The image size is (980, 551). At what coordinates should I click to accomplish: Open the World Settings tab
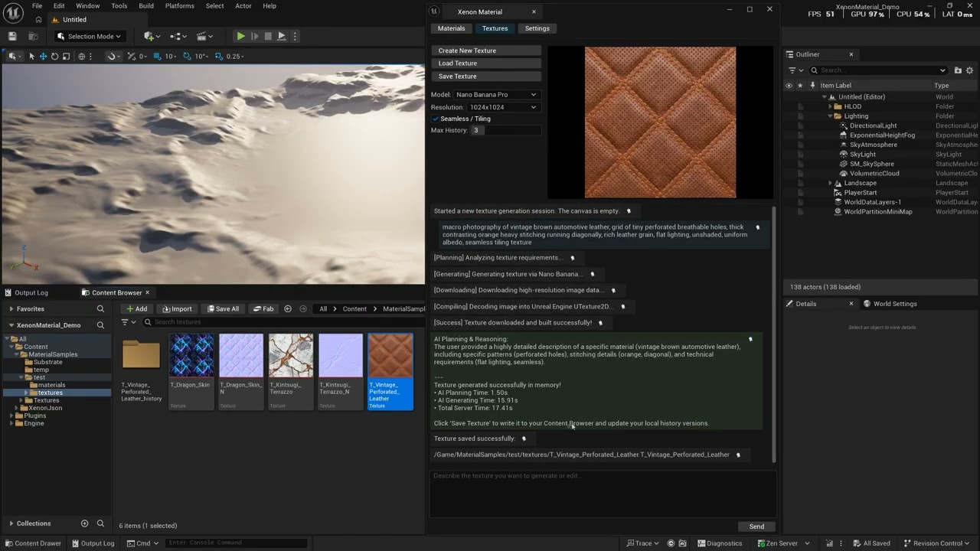click(890, 304)
